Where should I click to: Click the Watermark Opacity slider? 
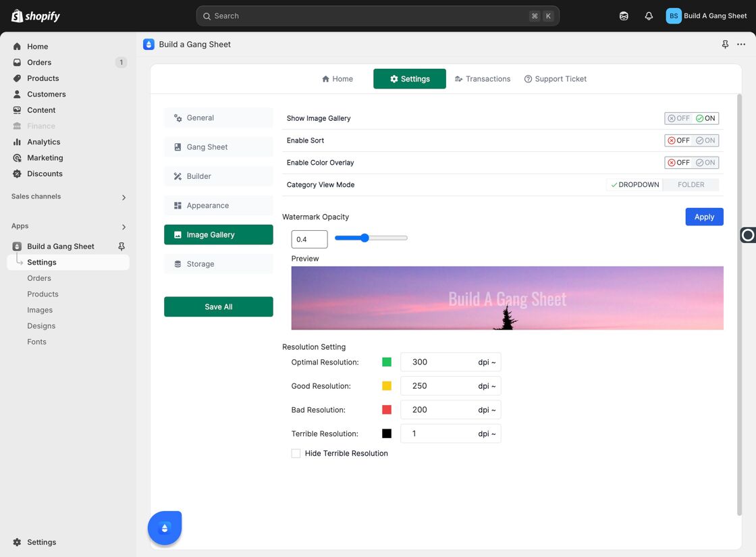[x=371, y=238]
